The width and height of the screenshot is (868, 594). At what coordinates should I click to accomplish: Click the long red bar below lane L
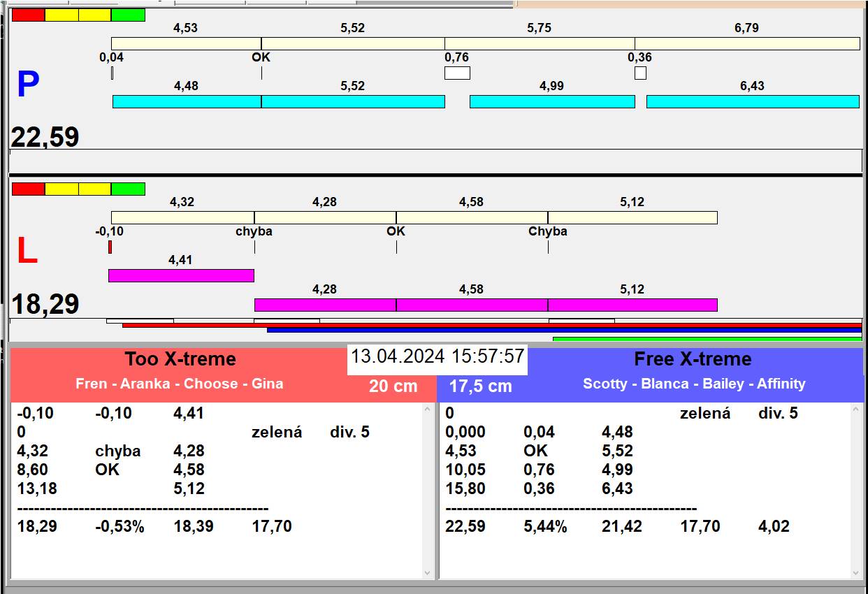(492, 325)
